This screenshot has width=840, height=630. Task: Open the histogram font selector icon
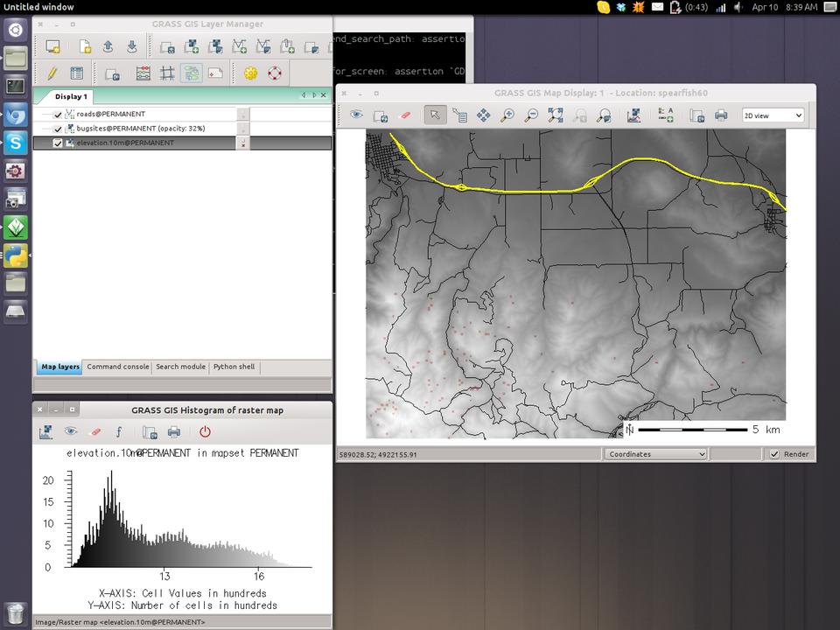point(119,431)
